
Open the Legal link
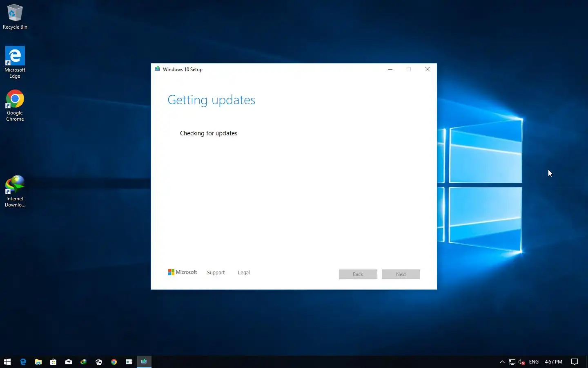(x=244, y=273)
